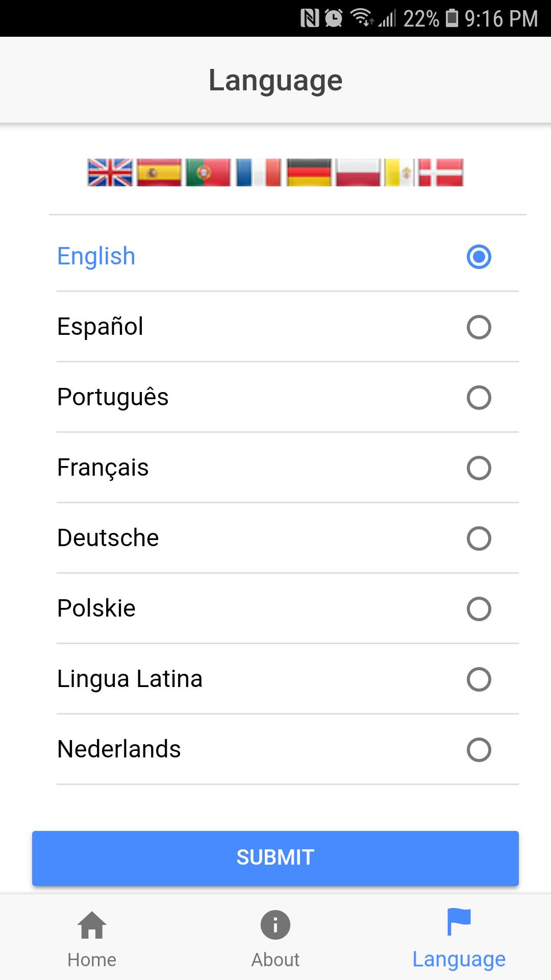Pick the Deutsche radio button

[x=479, y=538]
